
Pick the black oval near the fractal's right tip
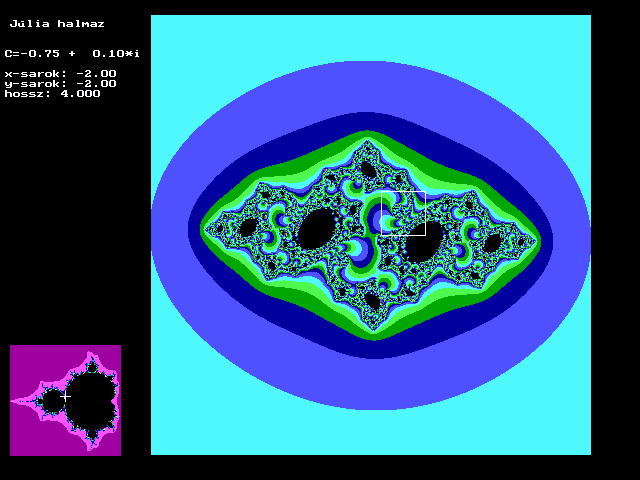click(493, 242)
